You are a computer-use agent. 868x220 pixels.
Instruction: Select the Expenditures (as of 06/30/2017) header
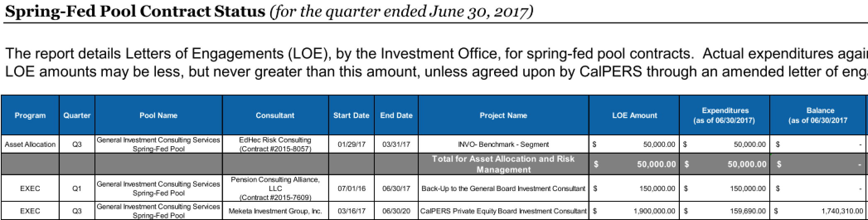click(x=725, y=115)
